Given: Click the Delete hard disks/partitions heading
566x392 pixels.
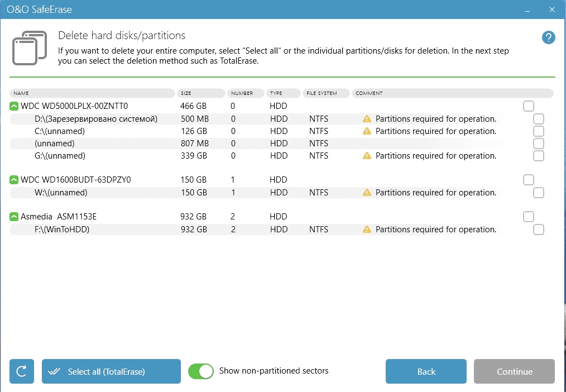Looking at the screenshot, I should (x=122, y=35).
